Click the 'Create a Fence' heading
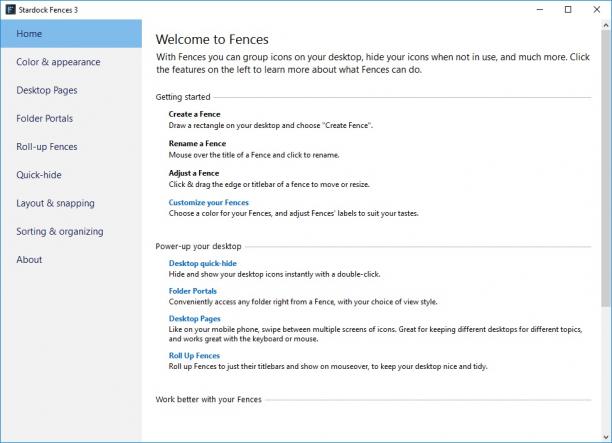The image size is (612, 443). tap(194, 114)
